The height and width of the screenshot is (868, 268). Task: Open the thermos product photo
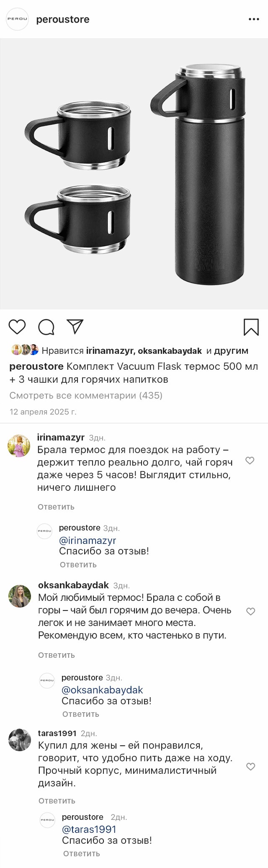pos(134,174)
